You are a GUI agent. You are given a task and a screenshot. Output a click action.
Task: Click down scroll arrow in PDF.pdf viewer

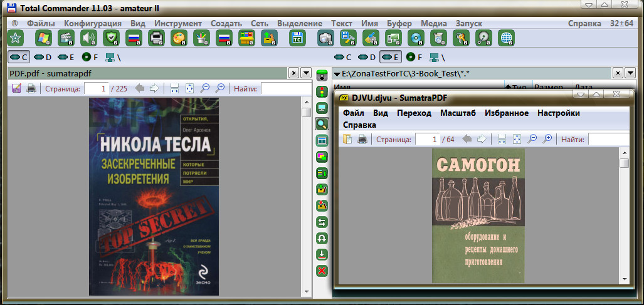click(x=306, y=292)
